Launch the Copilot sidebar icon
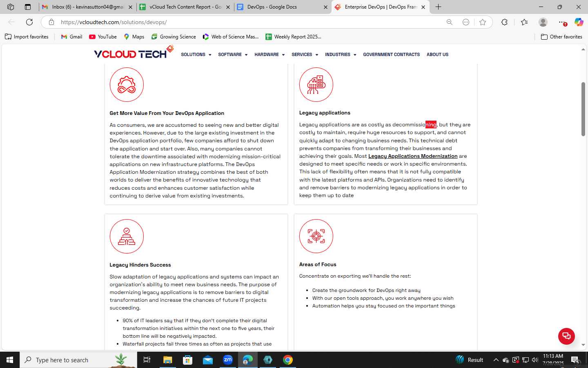Viewport: 588px width, 368px height. 579,22
